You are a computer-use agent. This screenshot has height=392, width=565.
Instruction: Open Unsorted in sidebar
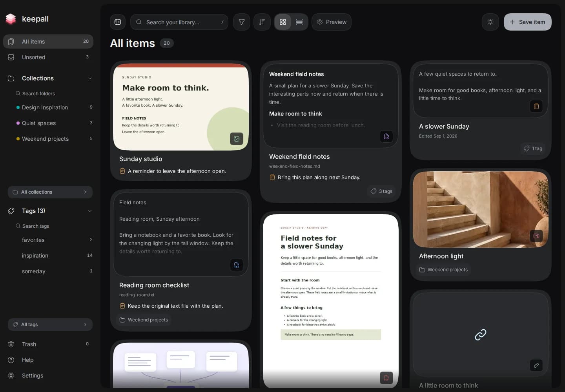(48, 57)
